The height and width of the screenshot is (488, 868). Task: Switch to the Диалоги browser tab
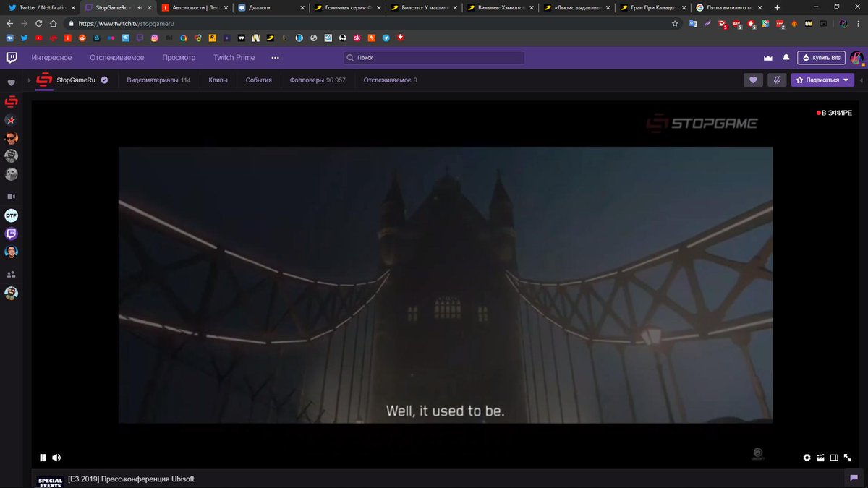point(271,7)
